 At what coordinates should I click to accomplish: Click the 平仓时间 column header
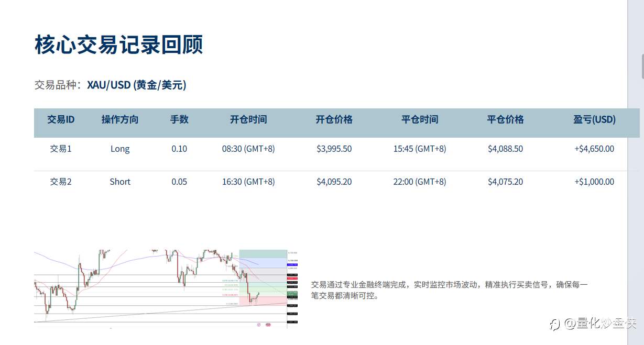[x=420, y=119]
